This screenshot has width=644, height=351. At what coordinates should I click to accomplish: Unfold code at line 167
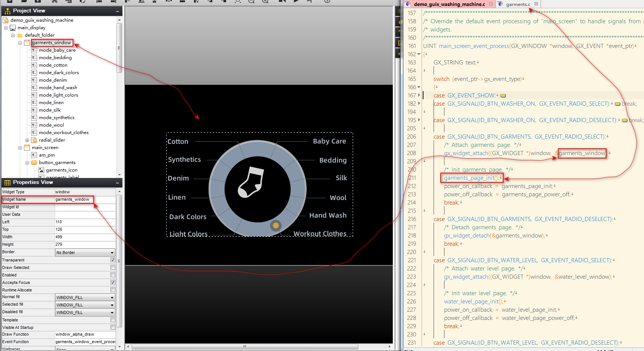419,96
